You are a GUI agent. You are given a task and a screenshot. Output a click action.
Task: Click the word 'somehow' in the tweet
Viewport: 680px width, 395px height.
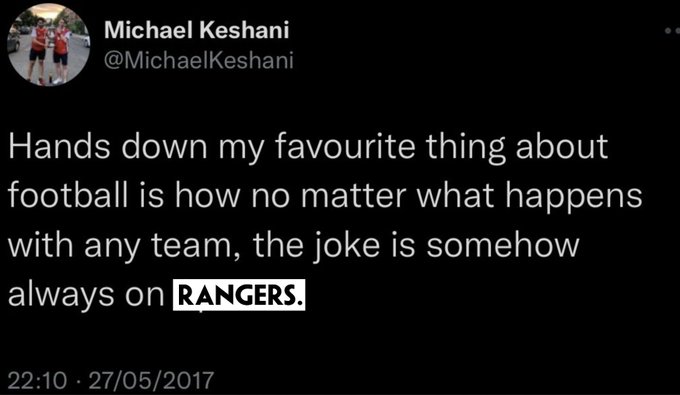pos(503,245)
